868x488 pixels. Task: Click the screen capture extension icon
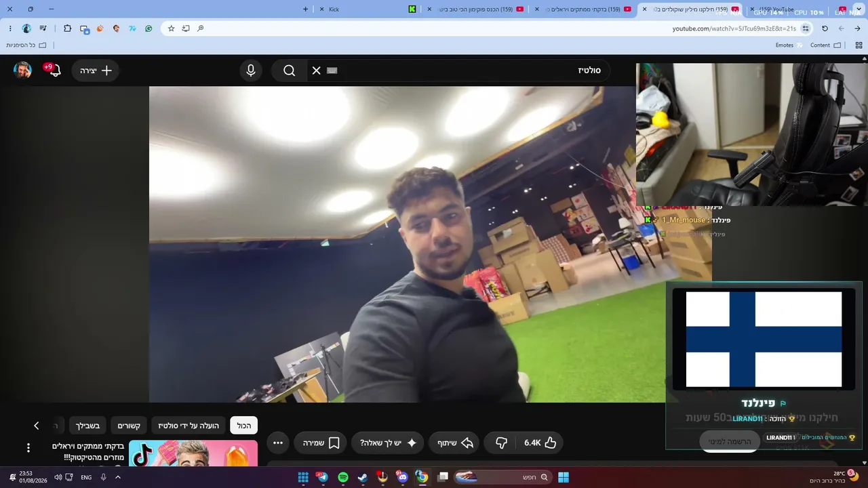click(x=85, y=29)
